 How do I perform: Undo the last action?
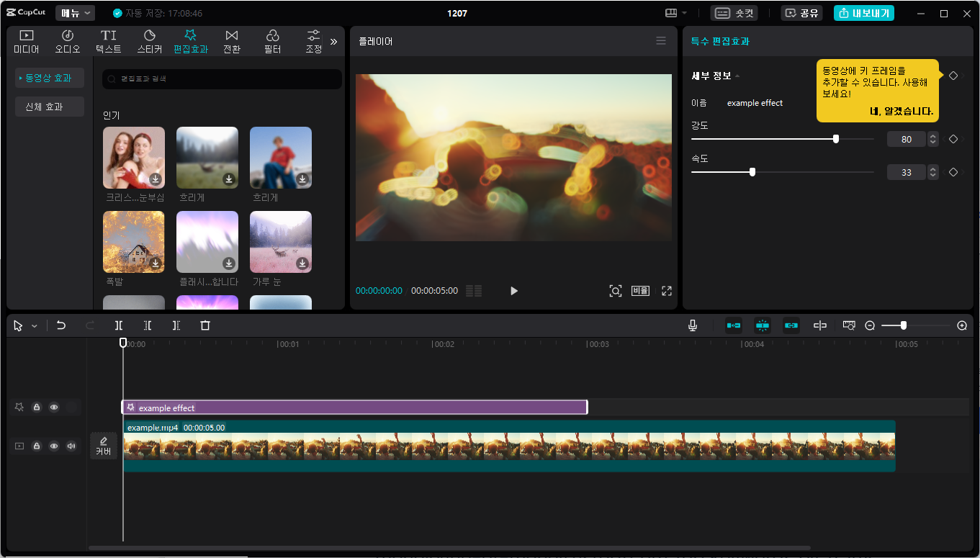tap(61, 325)
